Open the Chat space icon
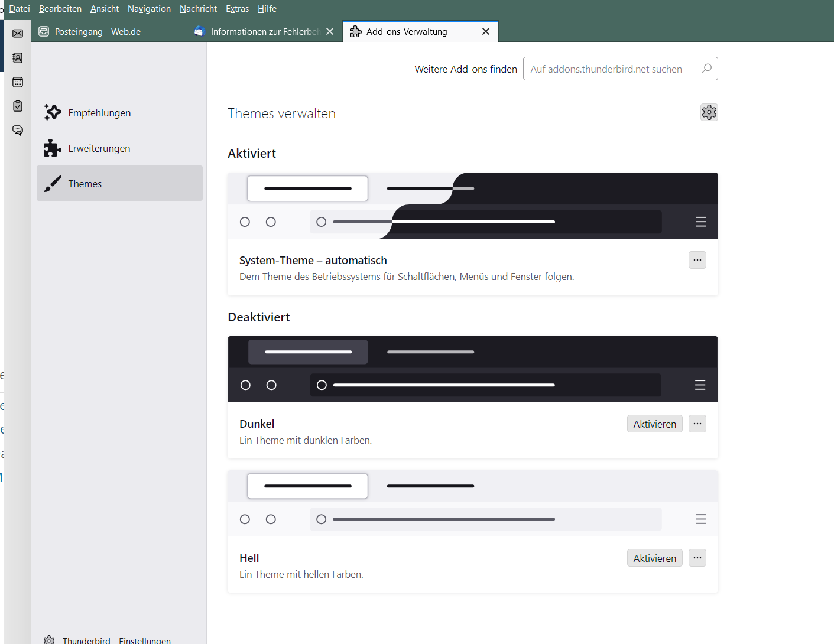 pyautogui.click(x=18, y=130)
